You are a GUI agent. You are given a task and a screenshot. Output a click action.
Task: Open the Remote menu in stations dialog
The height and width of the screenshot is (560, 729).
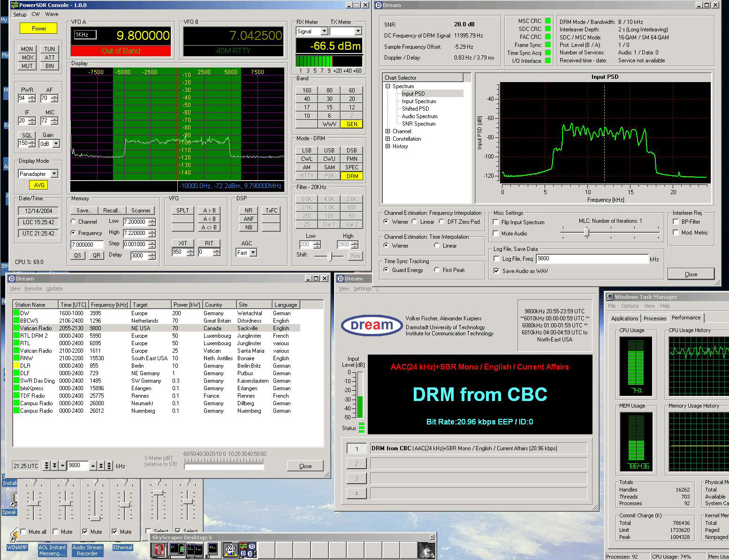[x=33, y=288]
